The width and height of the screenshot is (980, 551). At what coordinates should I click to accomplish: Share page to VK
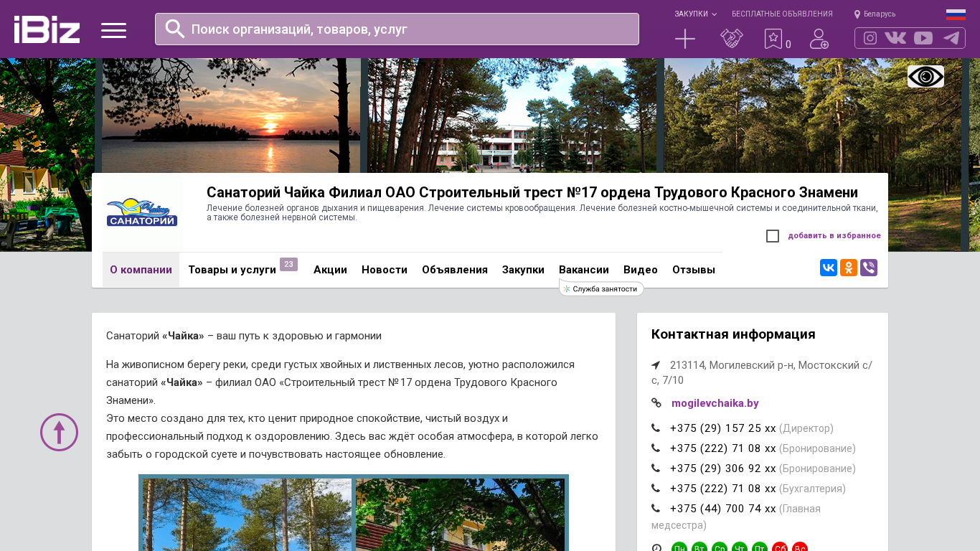[x=829, y=268]
